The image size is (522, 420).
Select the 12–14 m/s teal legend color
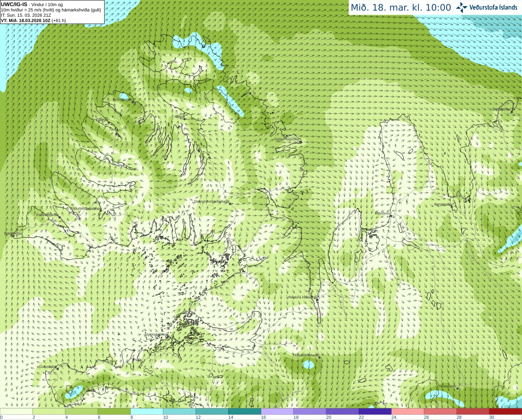click(x=212, y=411)
